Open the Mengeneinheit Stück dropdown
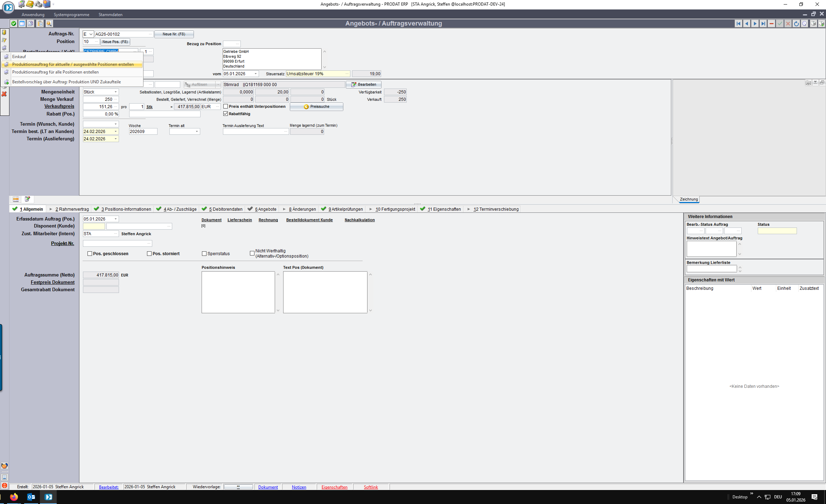Screen dimensions: 826x504 pyautogui.click(x=115, y=92)
